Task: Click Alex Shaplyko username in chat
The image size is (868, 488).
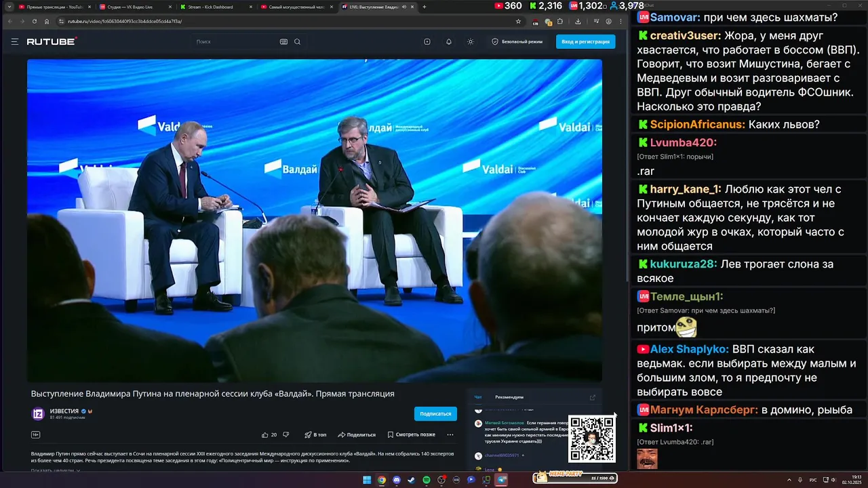Action: tap(689, 349)
